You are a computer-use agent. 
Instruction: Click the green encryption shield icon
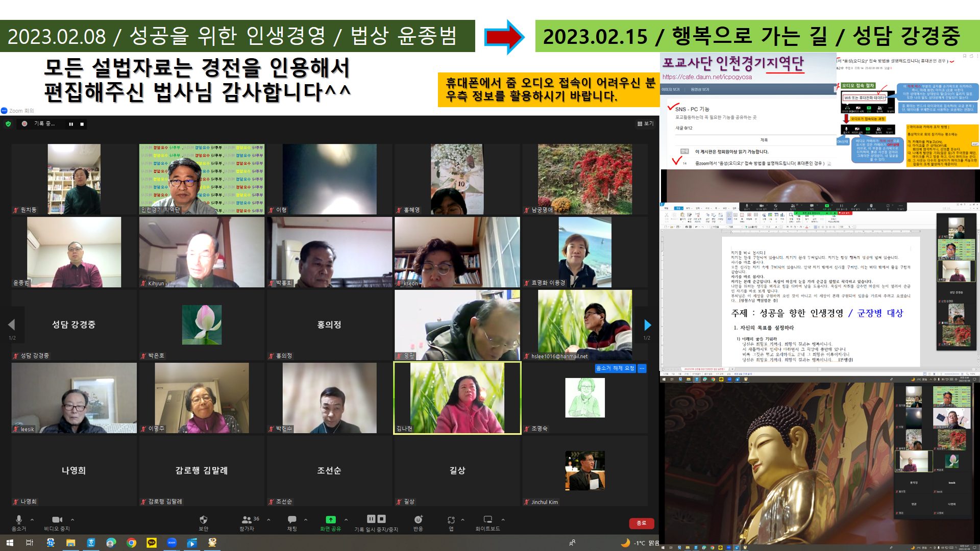8,123
